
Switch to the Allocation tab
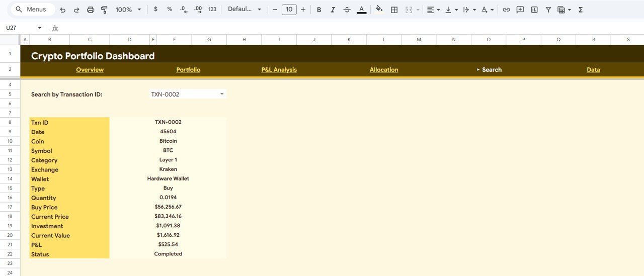384,70
